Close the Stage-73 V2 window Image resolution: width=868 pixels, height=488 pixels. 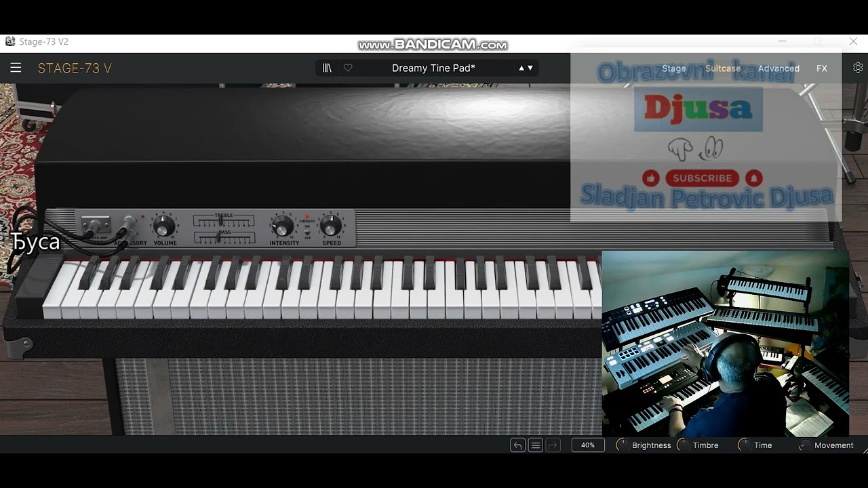(x=853, y=42)
